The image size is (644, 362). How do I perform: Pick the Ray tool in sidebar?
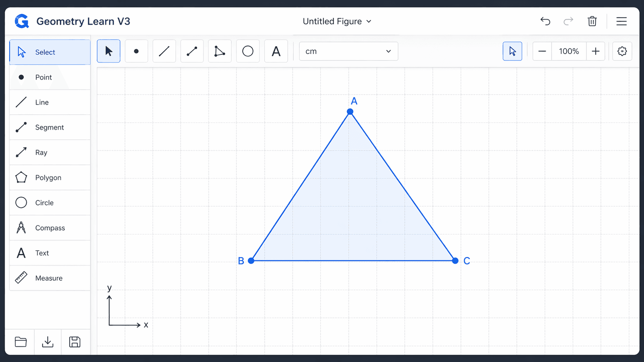pyautogui.click(x=50, y=152)
